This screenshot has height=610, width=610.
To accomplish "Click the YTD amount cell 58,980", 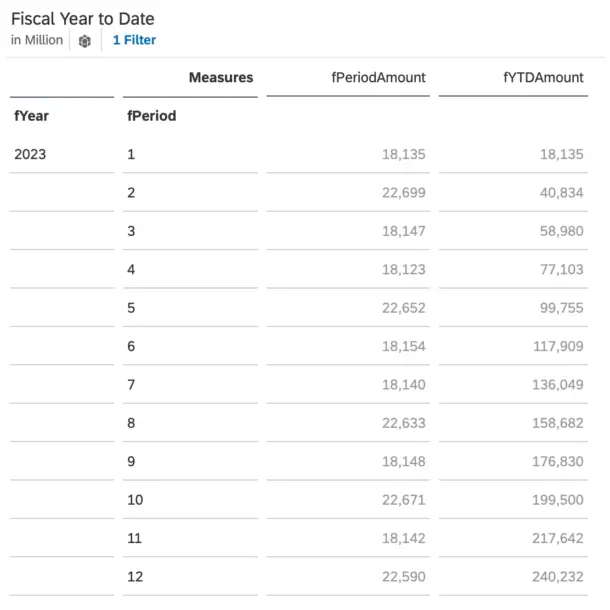I will pos(561,231).
